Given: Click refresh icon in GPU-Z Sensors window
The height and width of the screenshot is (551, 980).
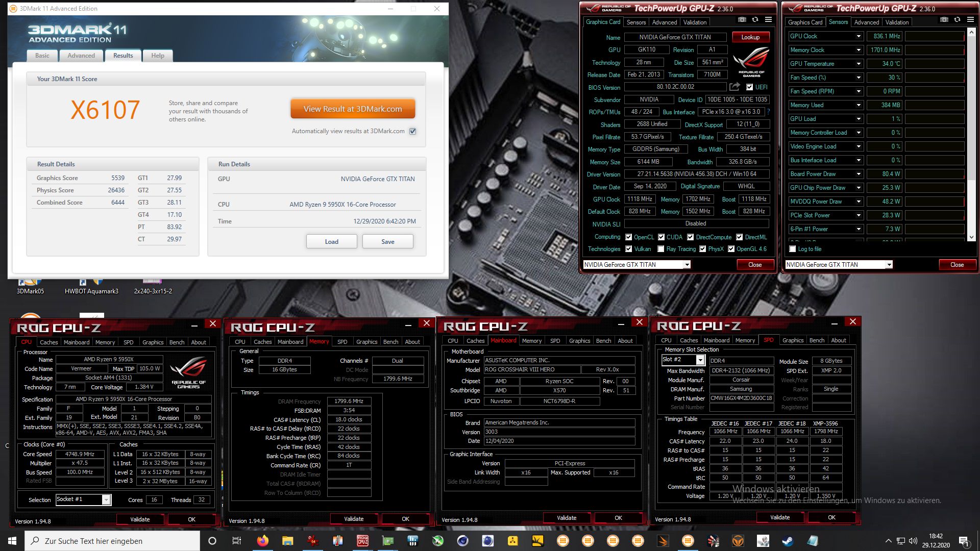Looking at the screenshot, I should click(x=957, y=20).
